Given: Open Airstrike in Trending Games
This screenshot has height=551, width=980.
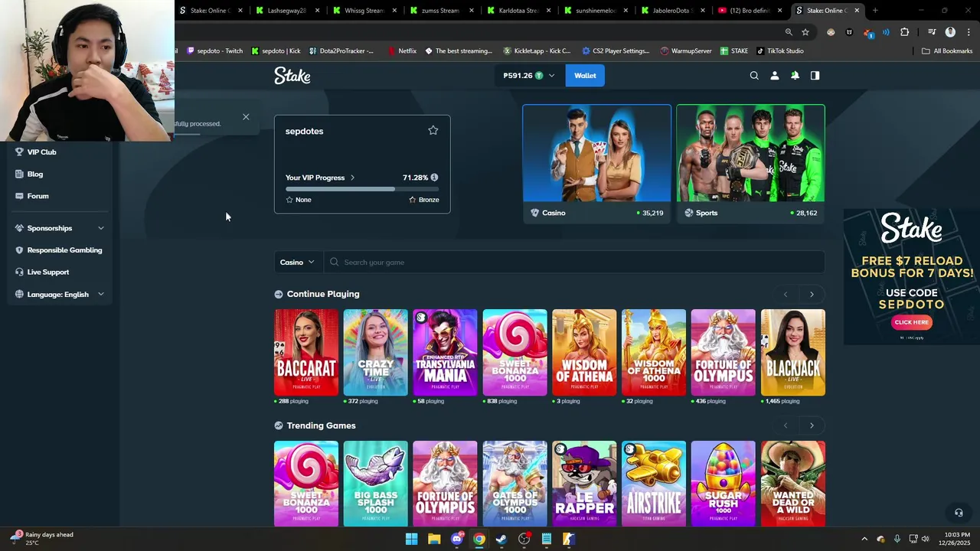Looking at the screenshot, I should [x=654, y=484].
